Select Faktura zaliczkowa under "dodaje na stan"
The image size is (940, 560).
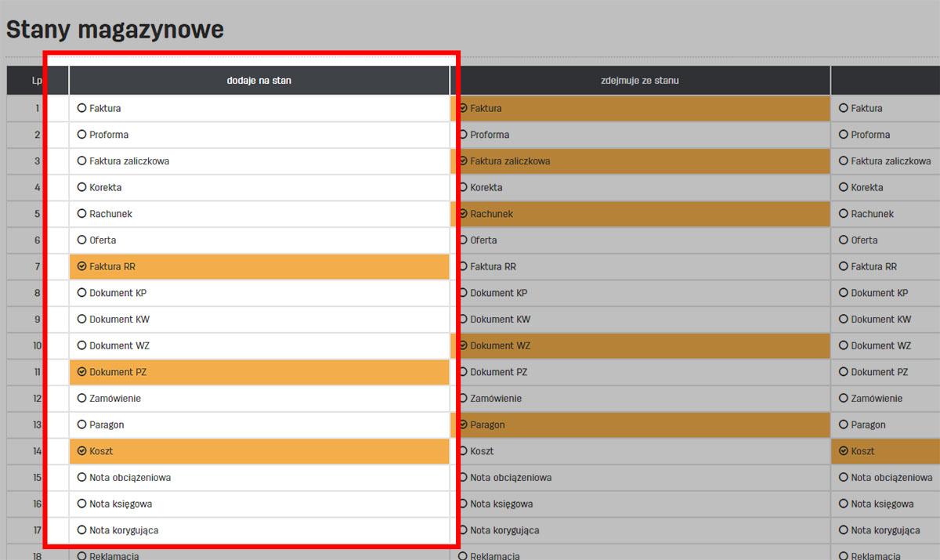(82, 161)
